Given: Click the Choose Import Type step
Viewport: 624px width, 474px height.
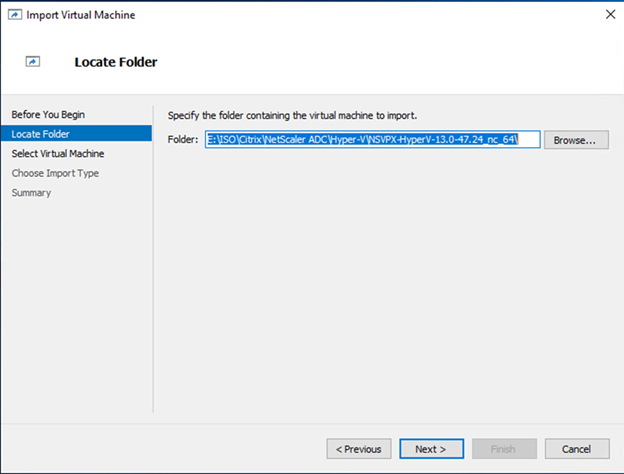Looking at the screenshot, I should (x=55, y=173).
